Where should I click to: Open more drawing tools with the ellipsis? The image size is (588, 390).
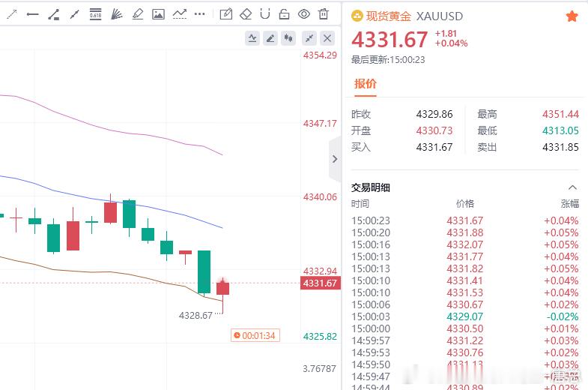coord(200,14)
